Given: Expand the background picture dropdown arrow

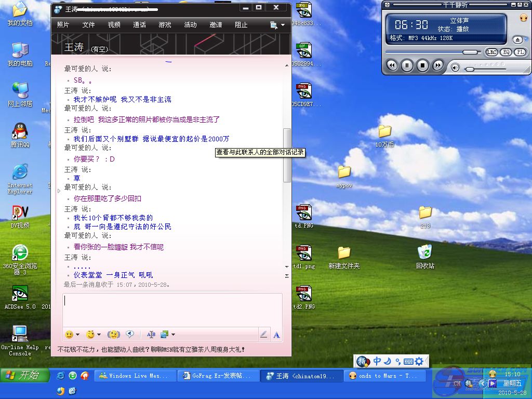Looking at the screenshot, I should (173, 335).
